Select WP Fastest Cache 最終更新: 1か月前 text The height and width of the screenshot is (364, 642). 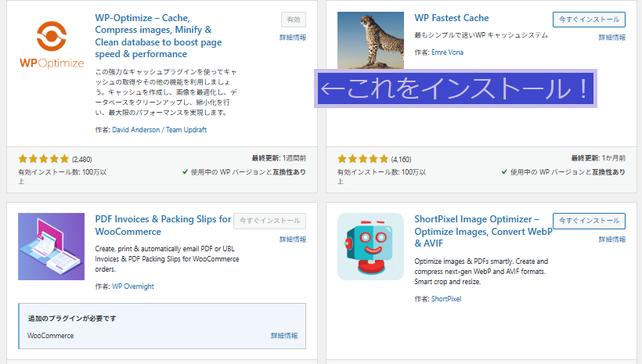(x=598, y=158)
